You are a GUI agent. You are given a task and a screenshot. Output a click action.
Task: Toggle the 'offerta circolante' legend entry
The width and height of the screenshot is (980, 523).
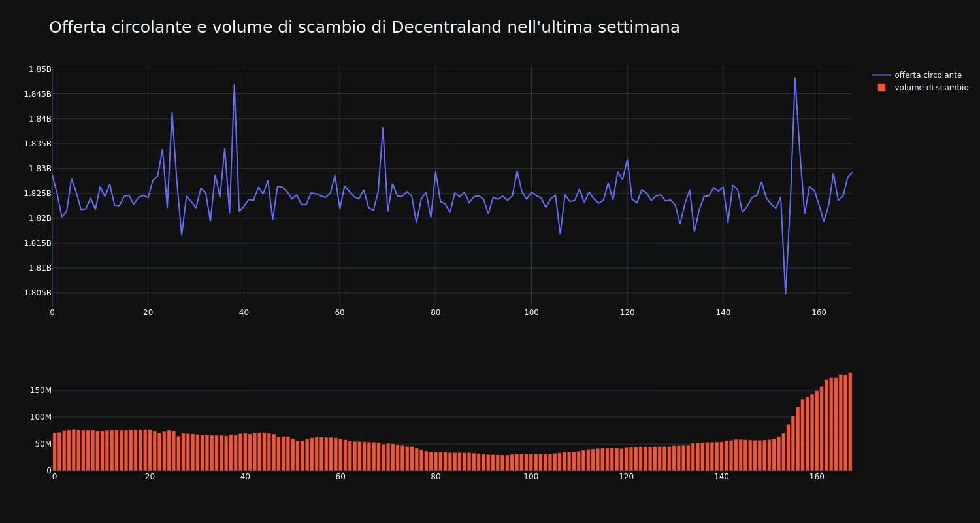(x=920, y=75)
